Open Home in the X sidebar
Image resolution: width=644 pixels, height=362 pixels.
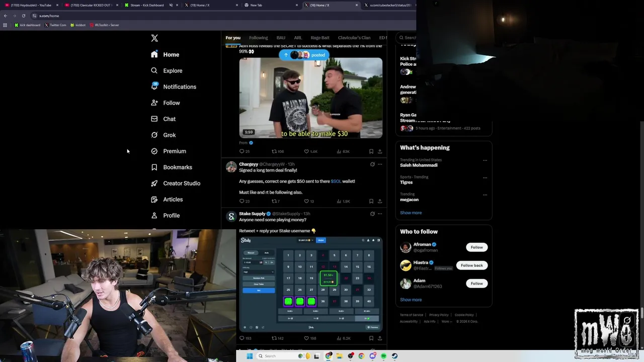165,54
